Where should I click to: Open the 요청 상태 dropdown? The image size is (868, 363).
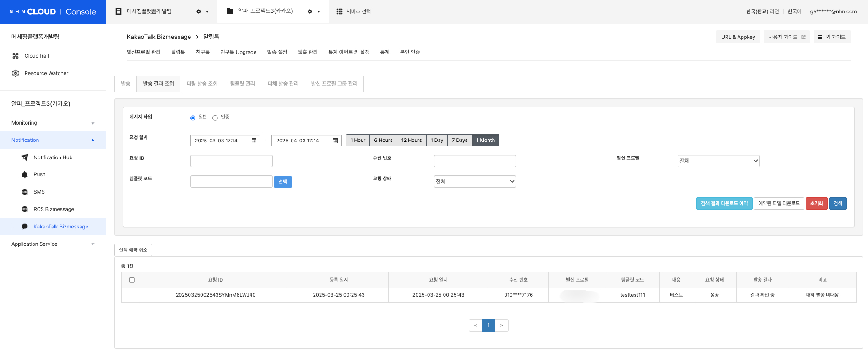click(x=475, y=181)
